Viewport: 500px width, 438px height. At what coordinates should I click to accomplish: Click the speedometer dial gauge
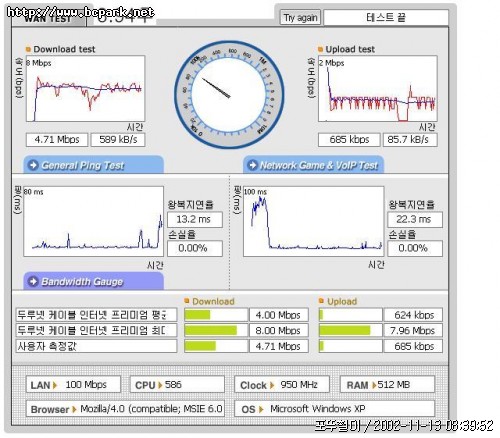229,95
